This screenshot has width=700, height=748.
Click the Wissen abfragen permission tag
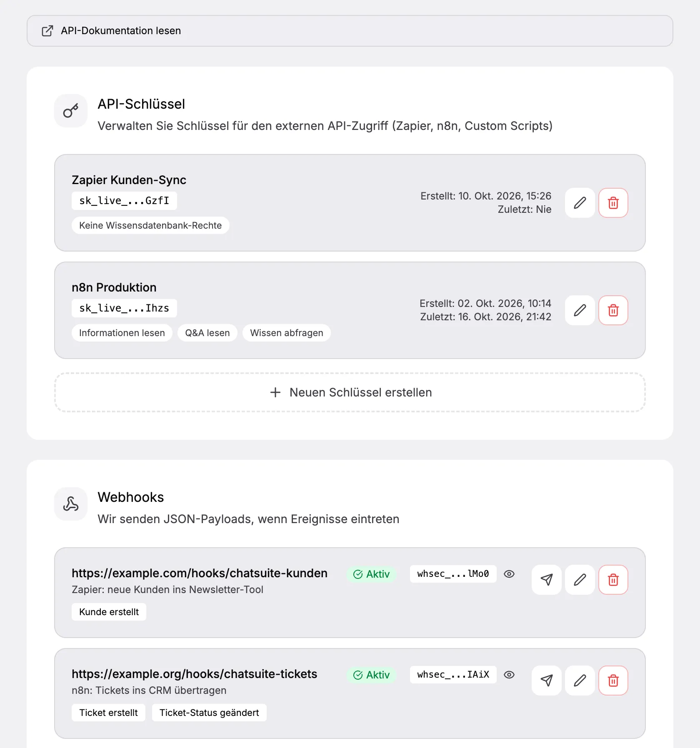tap(287, 333)
